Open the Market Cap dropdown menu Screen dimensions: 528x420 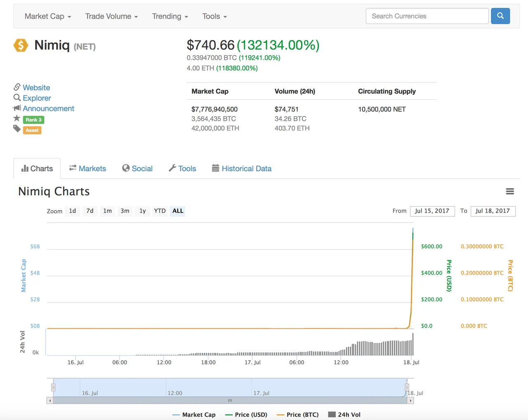click(48, 16)
